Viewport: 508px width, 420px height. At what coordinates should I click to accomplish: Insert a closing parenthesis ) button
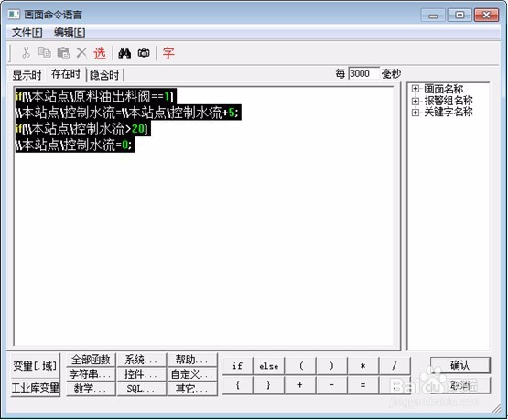(331, 366)
